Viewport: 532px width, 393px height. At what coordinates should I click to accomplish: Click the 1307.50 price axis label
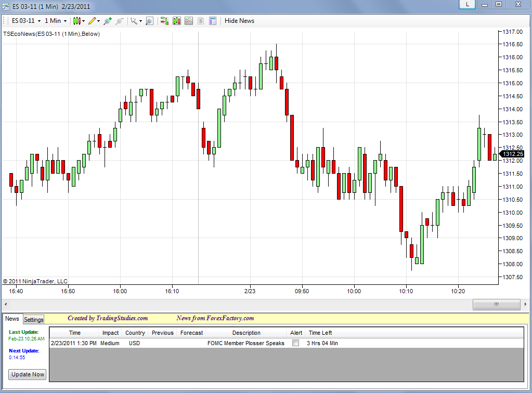pos(512,277)
